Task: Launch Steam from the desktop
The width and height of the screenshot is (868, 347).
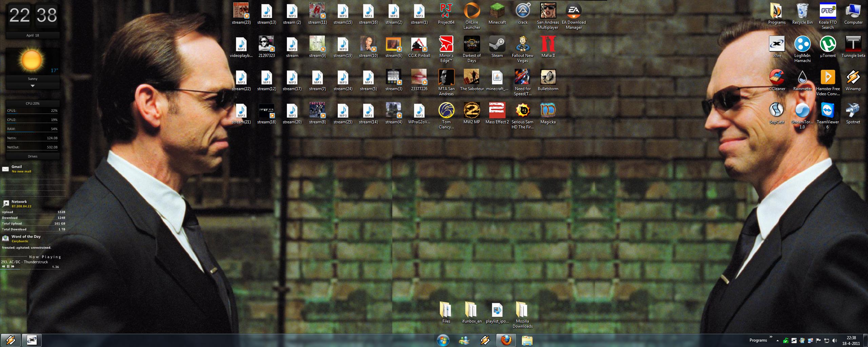Action: (497, 47)
